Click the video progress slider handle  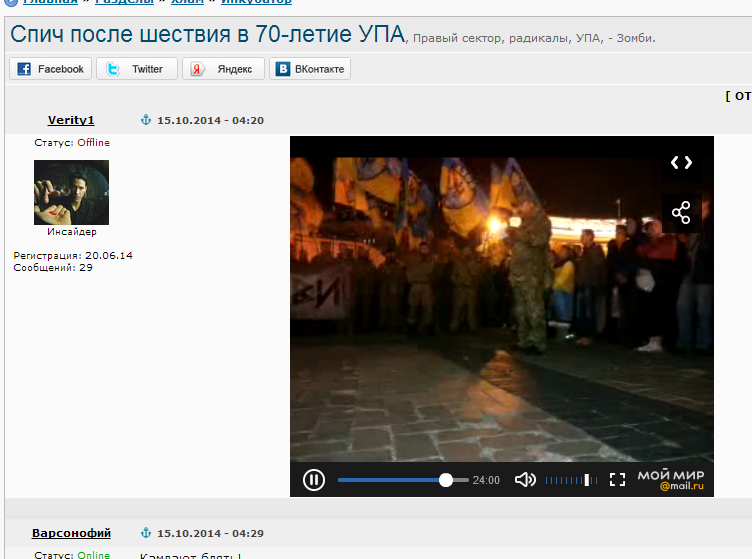tap(446, 480)
